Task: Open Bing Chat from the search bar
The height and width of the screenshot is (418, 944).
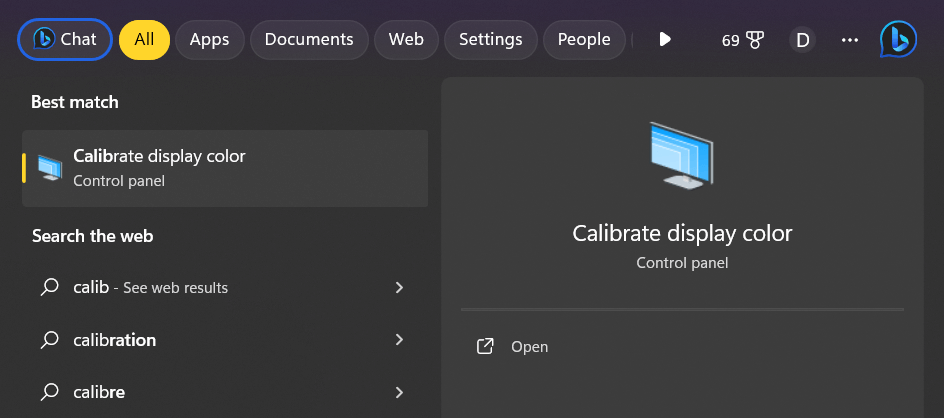Action: 65,40
